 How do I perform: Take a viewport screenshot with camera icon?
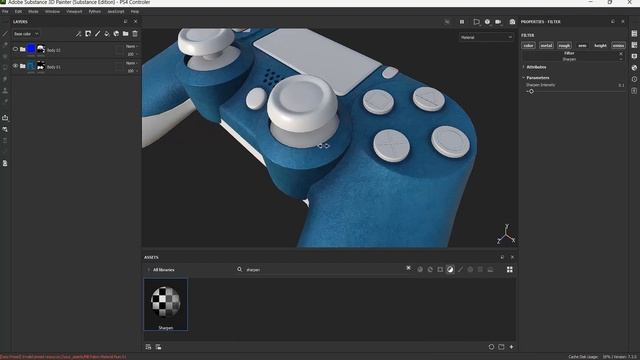(512, 22)
